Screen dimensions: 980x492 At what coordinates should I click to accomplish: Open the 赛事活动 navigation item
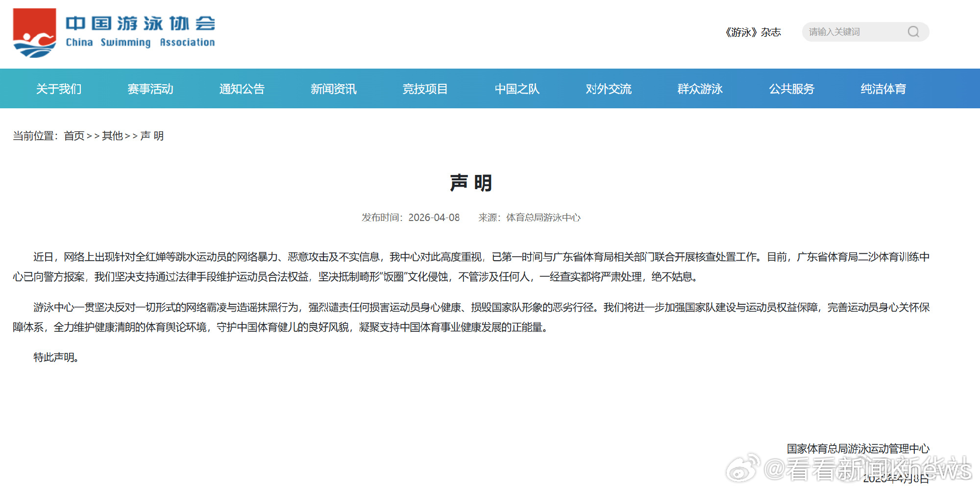coord(150,89)
